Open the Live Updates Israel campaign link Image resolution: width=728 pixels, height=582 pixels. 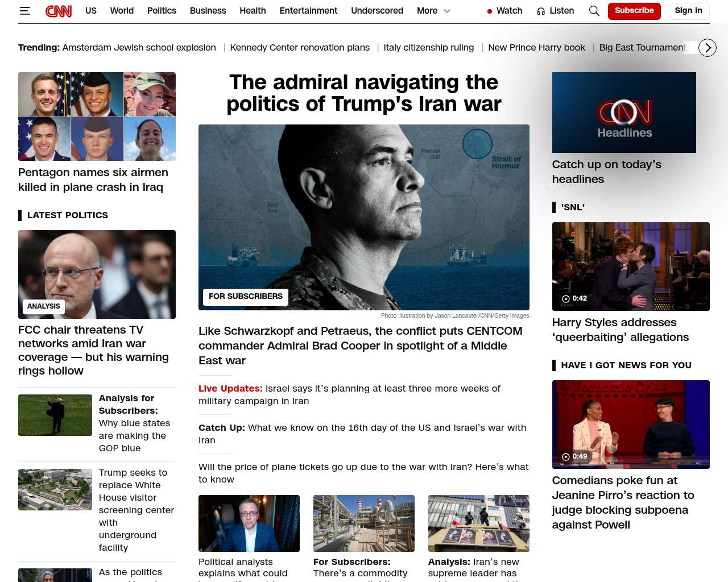click(349, 394)
